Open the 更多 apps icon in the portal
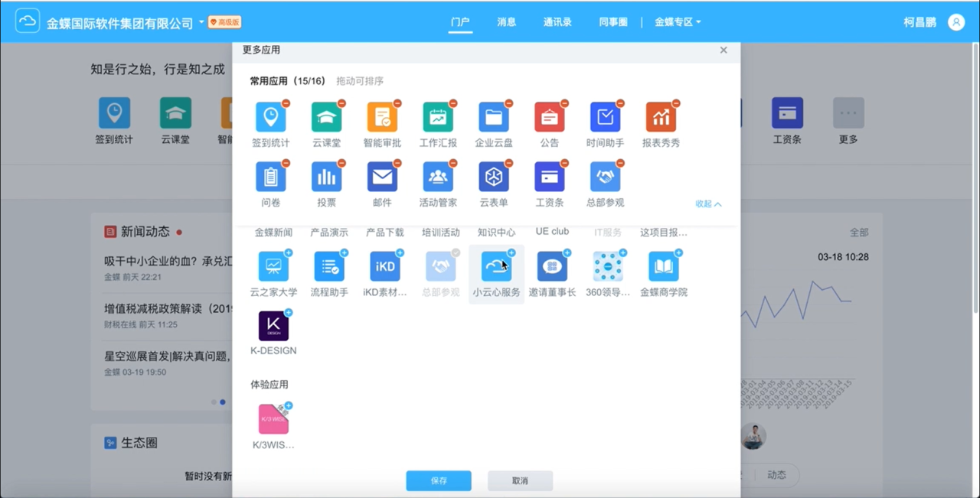The height and width of the screenshot is (498, 980). (848, 113)
